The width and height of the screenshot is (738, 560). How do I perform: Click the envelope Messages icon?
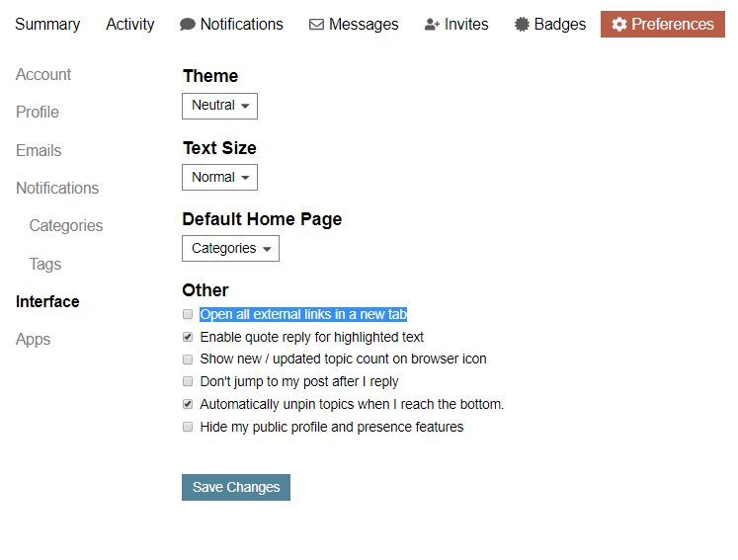tap(316, 25)
